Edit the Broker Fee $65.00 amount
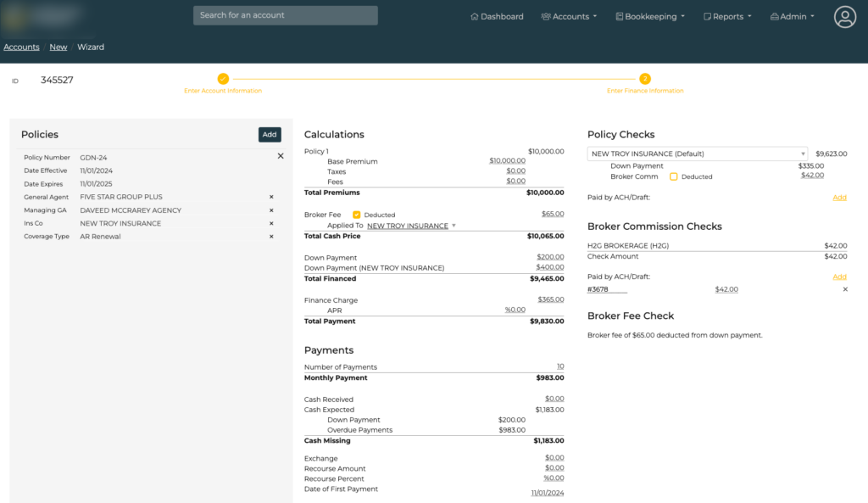The width and height of the screenshot is (868, 503). pyautogui.click(x=553, y=214)
